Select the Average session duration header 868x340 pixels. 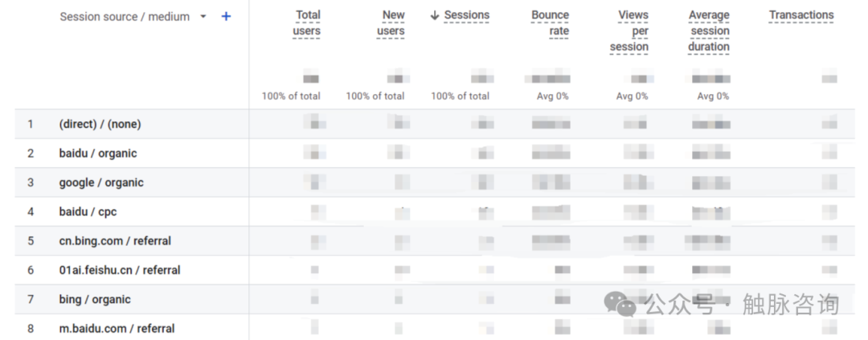point(709,31)
